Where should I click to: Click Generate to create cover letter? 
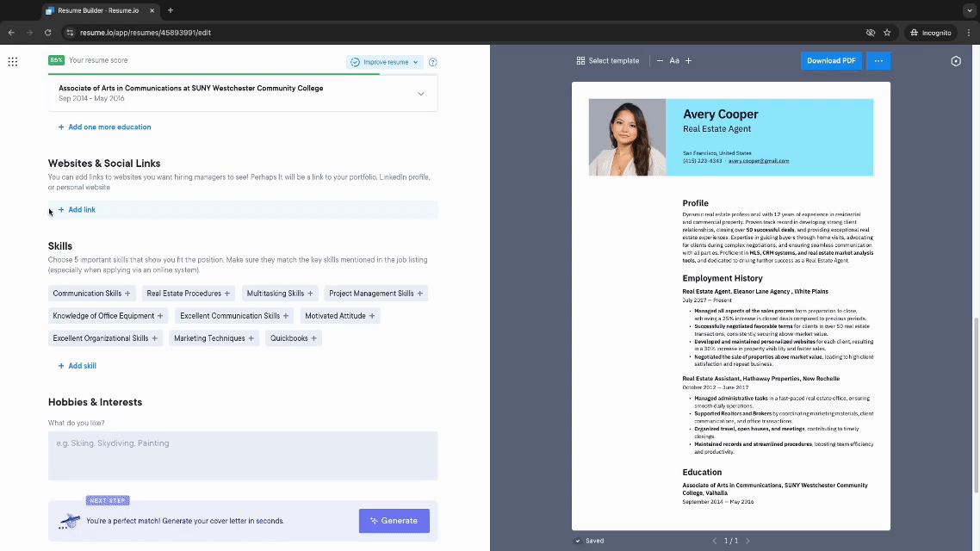(x=394, y=520)
